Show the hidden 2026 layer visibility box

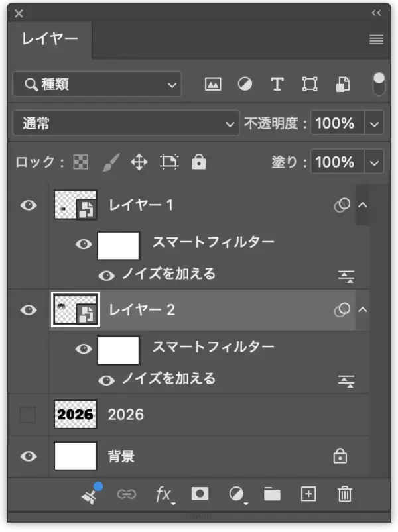[x=27, y=415]
